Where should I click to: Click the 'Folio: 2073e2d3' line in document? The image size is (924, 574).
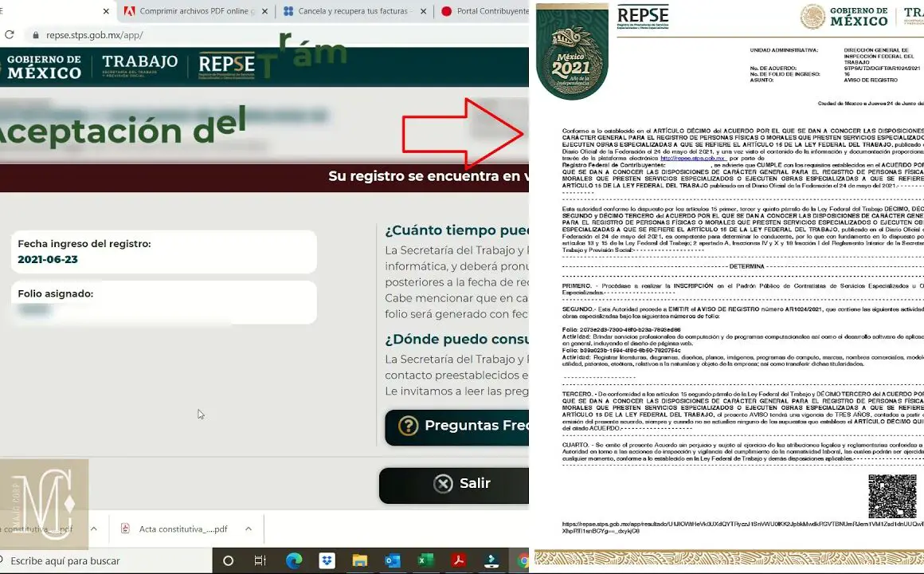(621, 330)
